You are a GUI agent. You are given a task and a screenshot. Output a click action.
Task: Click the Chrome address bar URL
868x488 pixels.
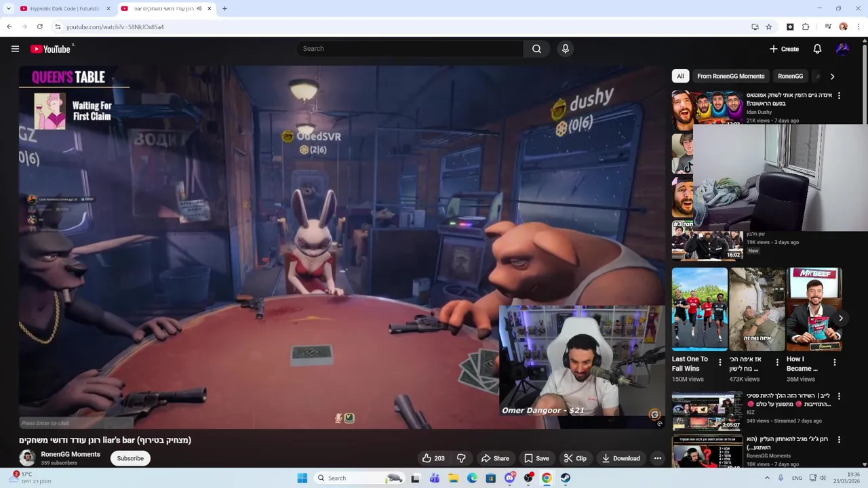(115, 27)
